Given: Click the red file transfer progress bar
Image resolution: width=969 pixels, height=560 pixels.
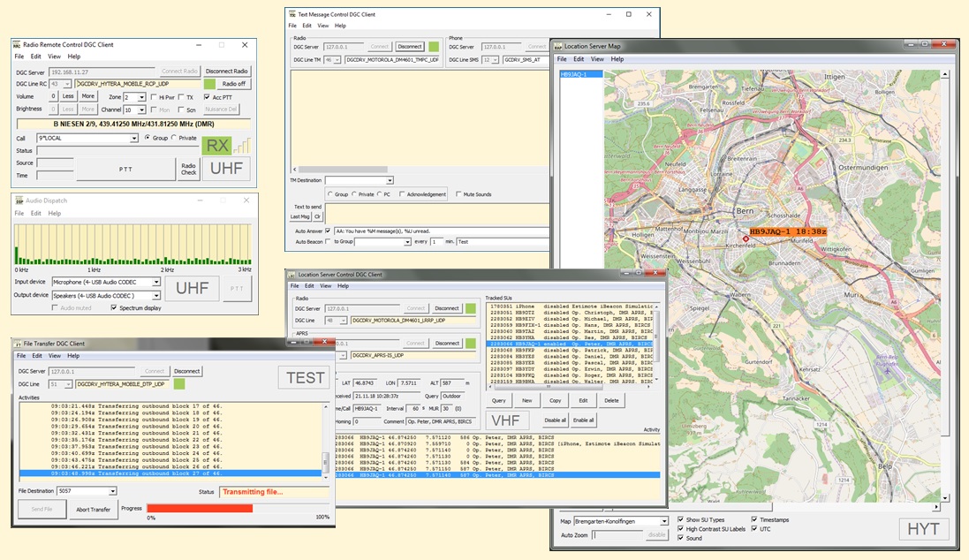Looking at the screenshot, I should point(199,509).
